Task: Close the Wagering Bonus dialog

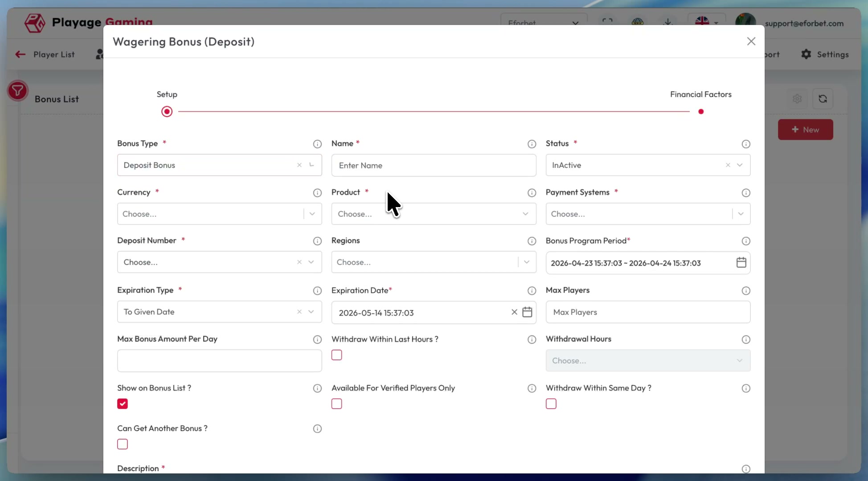Action: (751, 41)
